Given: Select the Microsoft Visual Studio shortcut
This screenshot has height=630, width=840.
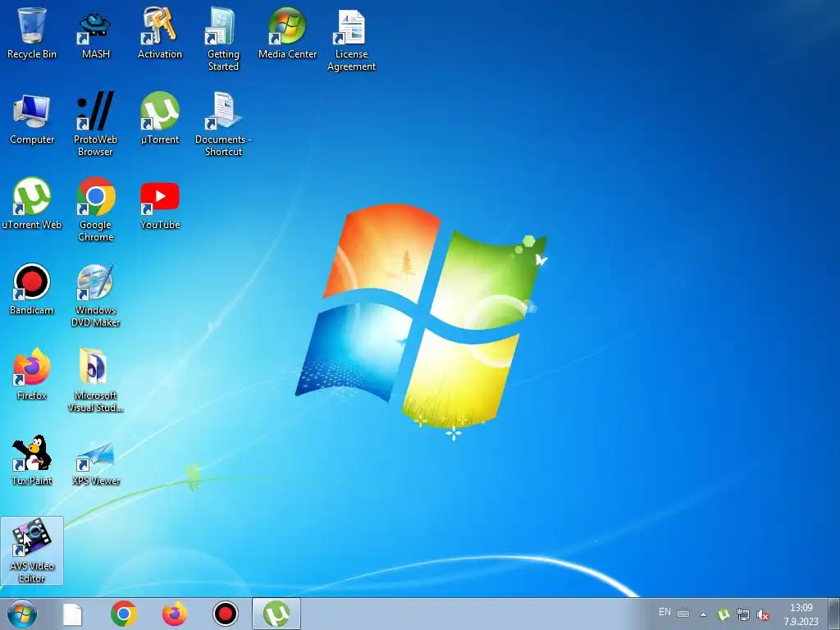Looking at the screenshot, I should click(95, 381).
